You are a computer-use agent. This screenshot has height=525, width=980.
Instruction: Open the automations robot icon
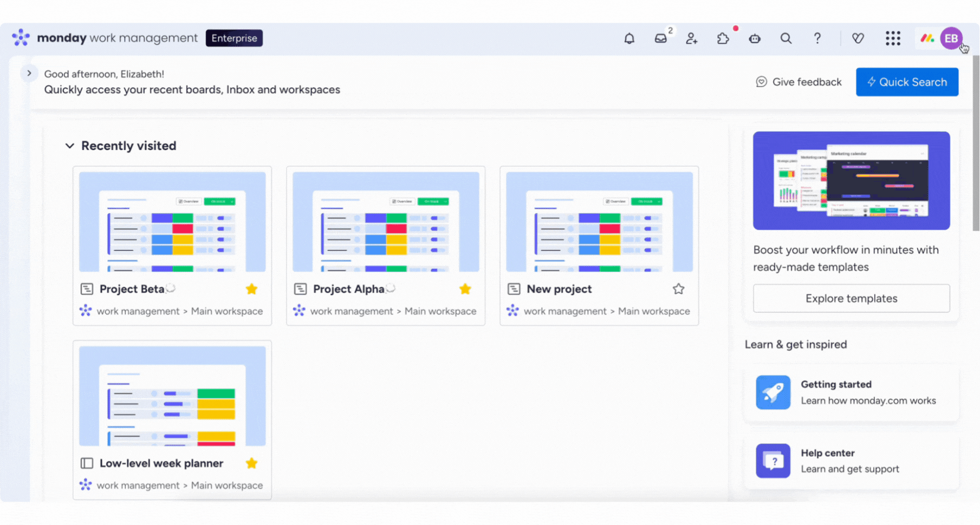(x=755, y=38)
